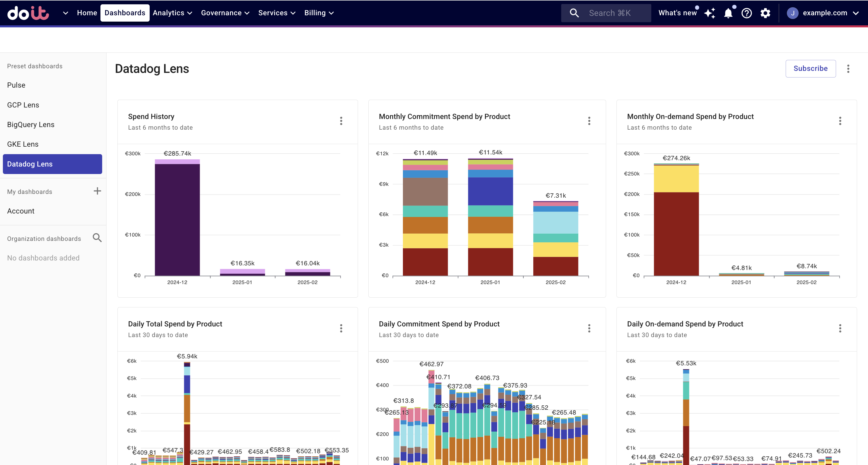Screen dimensions: 868x465
Task: Click Daily Commitment Spend by Product title
Action: (439, 324)
